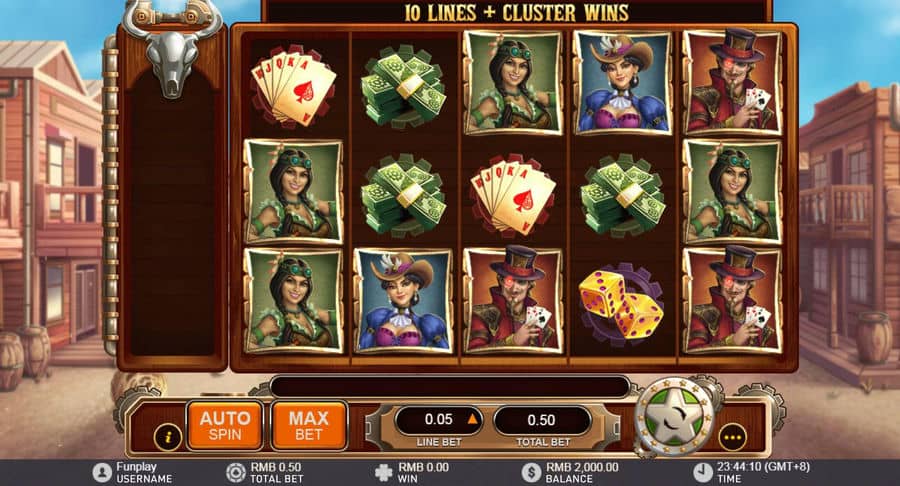
Task: Increase line bet with the orange arrow
Action: pos(472,419)
